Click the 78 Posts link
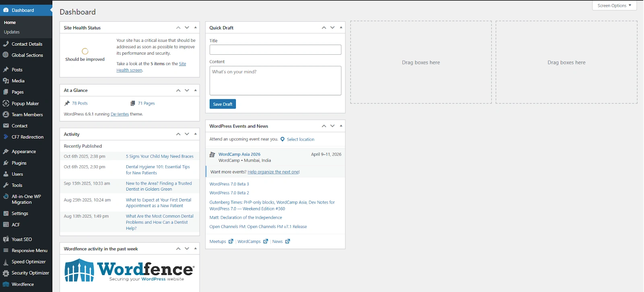 (80, 103)
